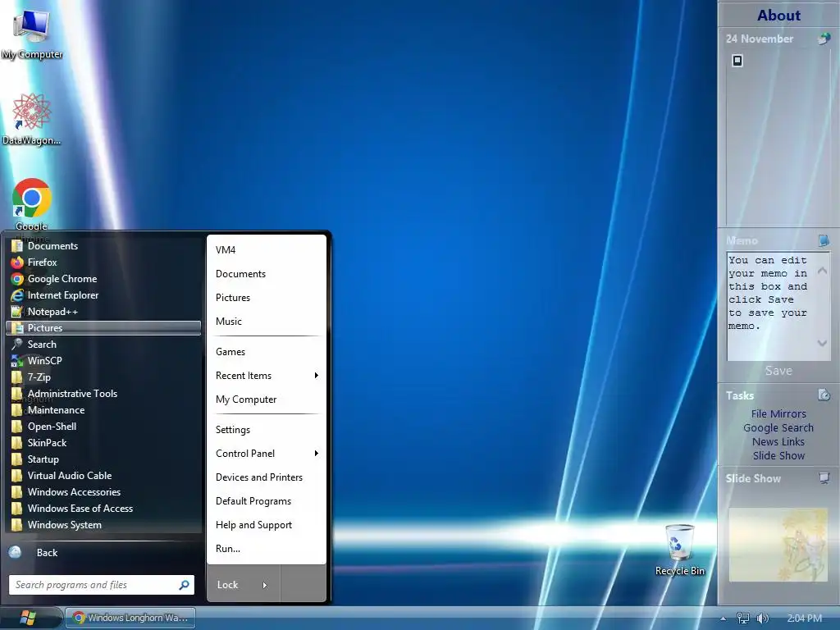Click the 7-Zip folder icon
This screenshot has width=840, height=630.
[x=17, y=377]
